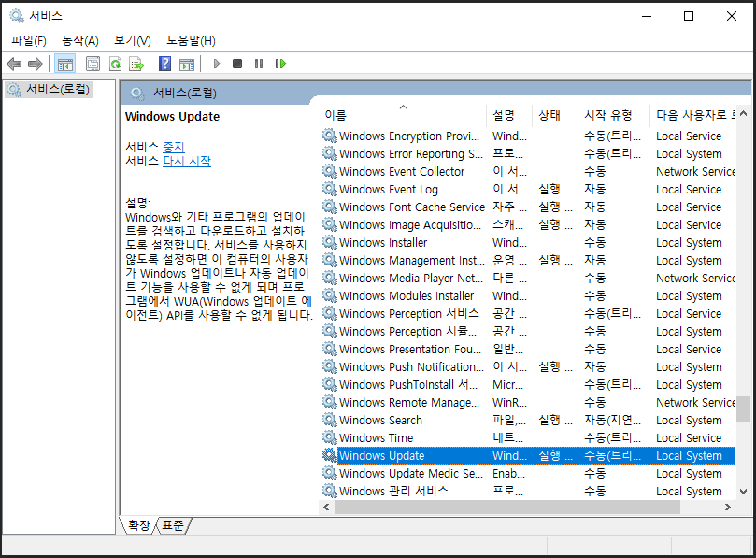Screen dimensions: 756x558
Task: Sort by the 이름 column header
Action: 403,115
